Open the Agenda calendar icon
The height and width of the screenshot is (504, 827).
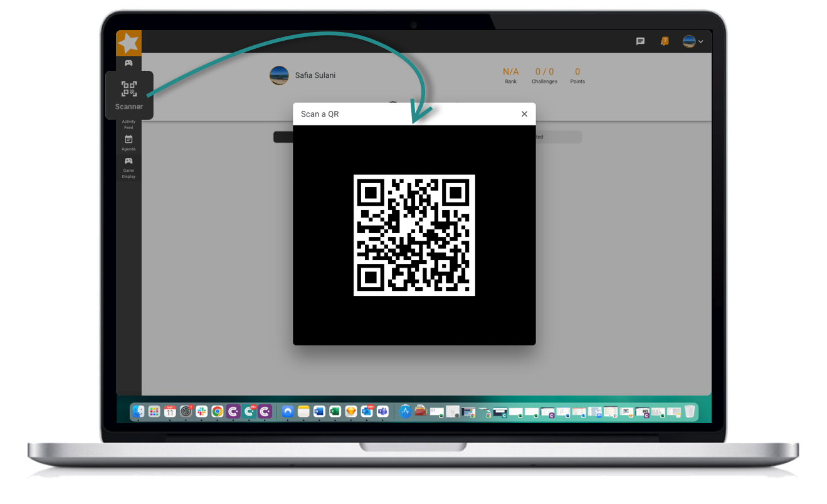129,142
